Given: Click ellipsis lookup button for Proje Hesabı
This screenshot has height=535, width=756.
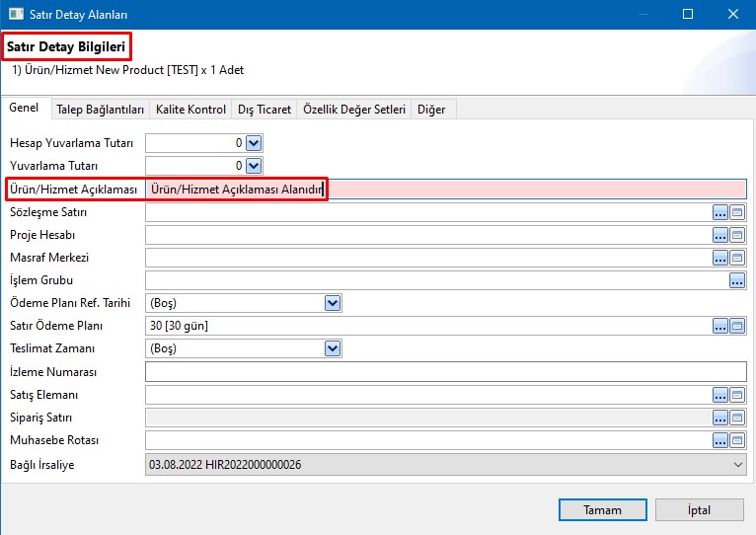Looking at the screenshot, I should coord(720,235).
